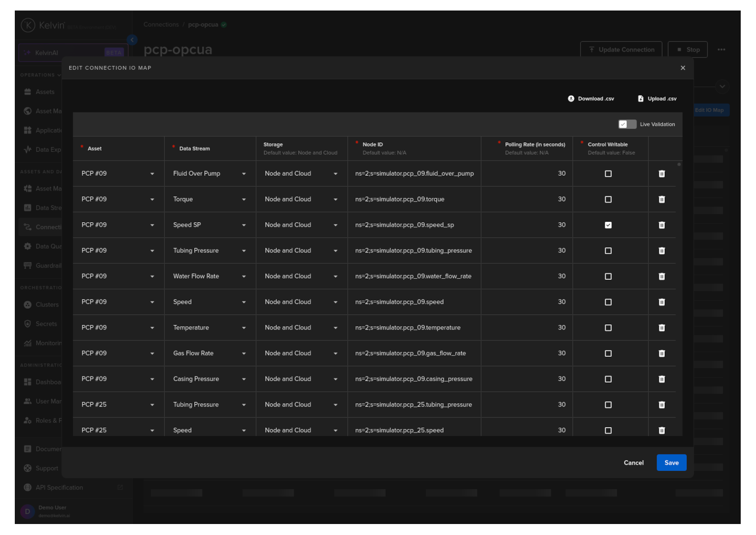Image resolution: width=756 pixels, height=535 pixels.
Task: Edit Node ID field for pcp_09.speed
Action: [x=413, y=302]
